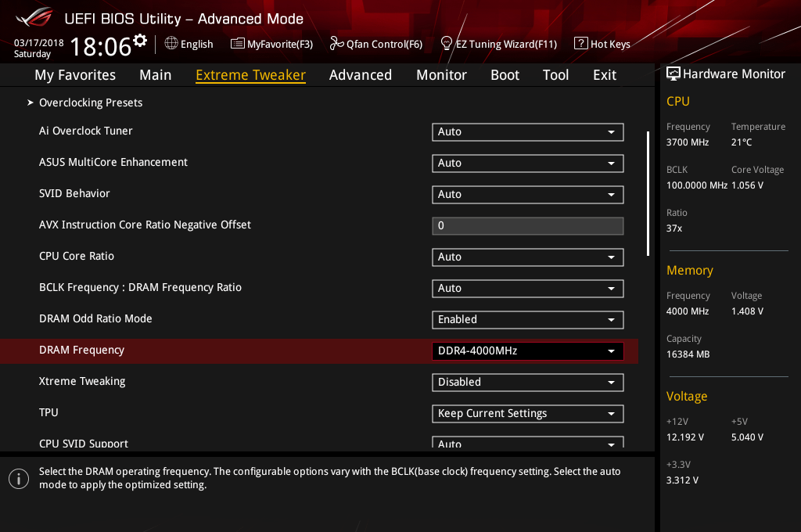This screenshot has width=801, height=532.
Task: Click the Hardware Monitor screen icon
Action: [x=673, y=74]
